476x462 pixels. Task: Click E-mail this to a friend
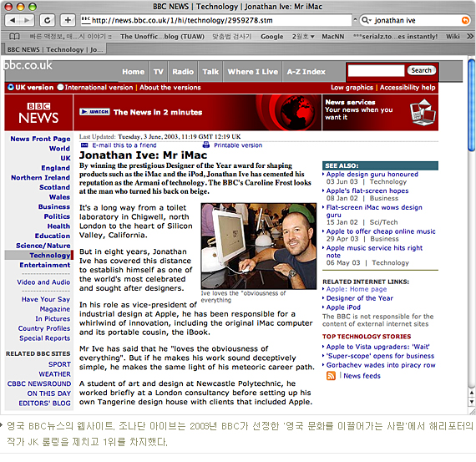[124, 145]
